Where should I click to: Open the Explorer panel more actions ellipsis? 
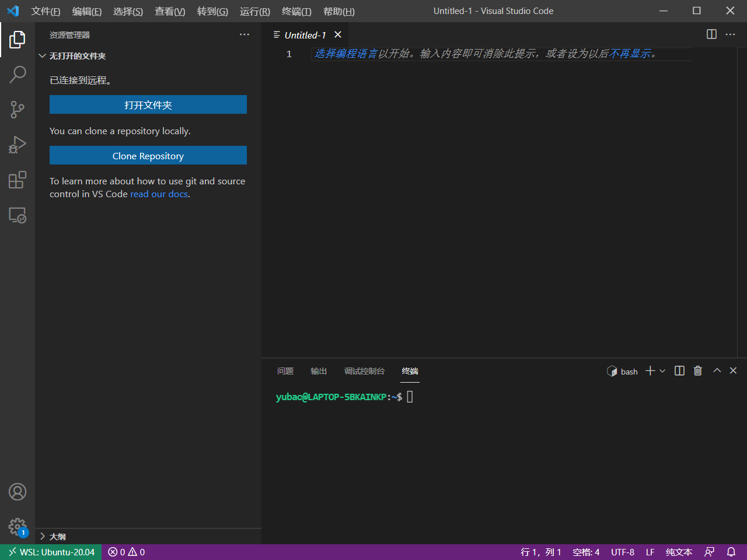pos(245,35)
